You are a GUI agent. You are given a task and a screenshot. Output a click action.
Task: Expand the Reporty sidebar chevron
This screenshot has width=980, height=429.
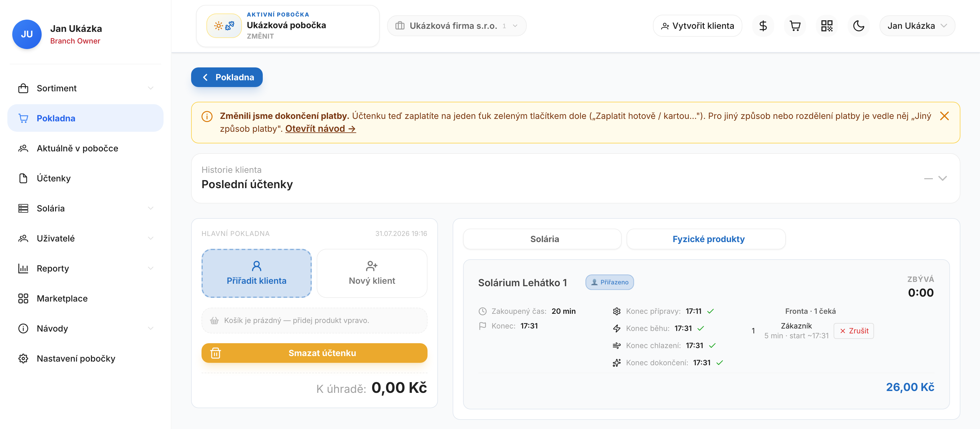click(x=151, y=269)
